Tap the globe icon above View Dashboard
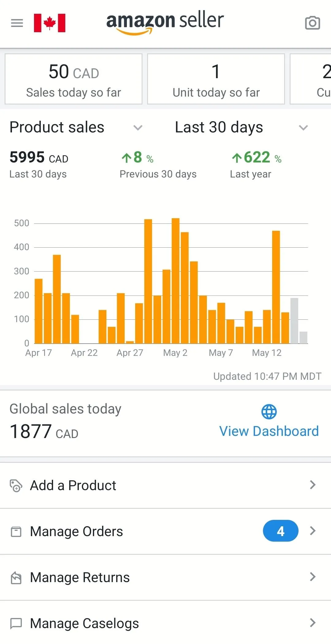 269,412
